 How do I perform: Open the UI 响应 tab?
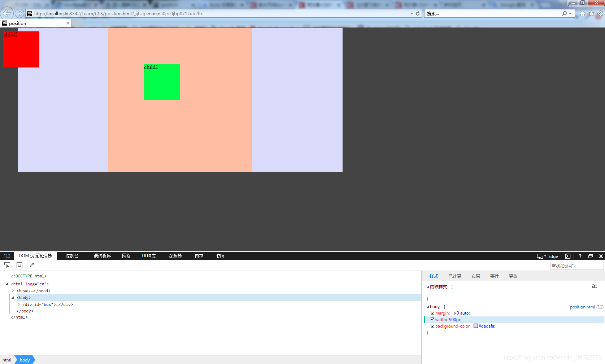(x=149, y=256)
